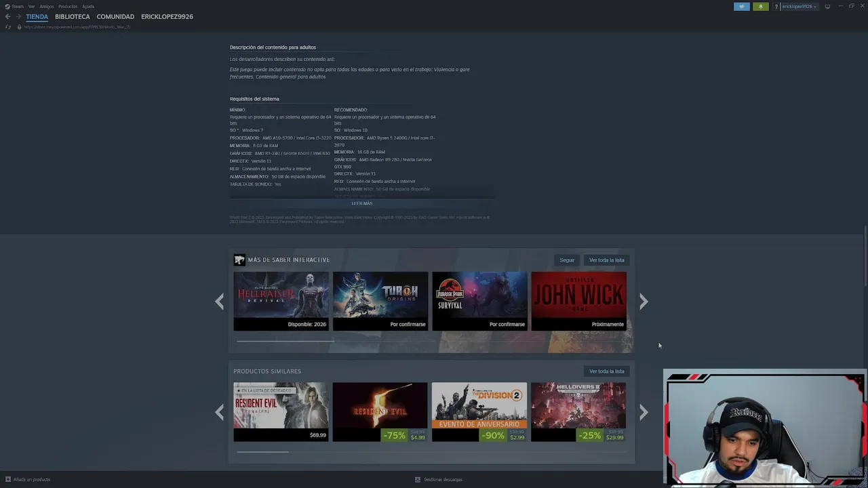Click Descripción del contenido para adultos heading
Screen dimensions: 868x488
(x=273, y=47)
